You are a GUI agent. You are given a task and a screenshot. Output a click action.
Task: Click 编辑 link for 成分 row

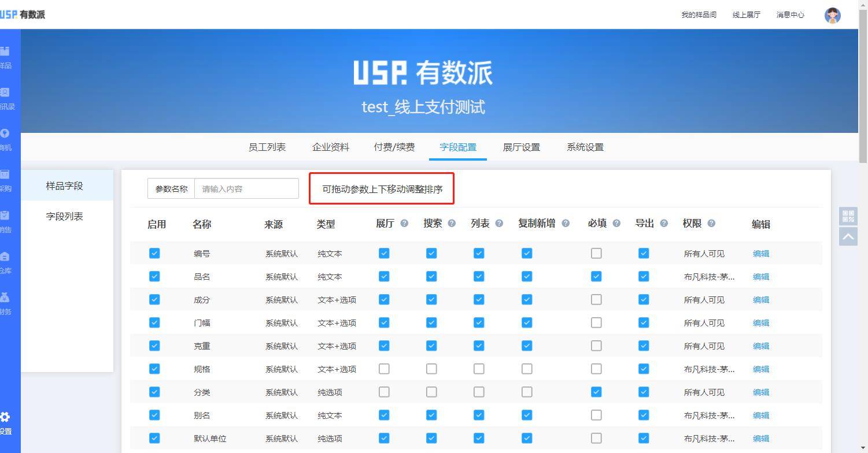761,299
